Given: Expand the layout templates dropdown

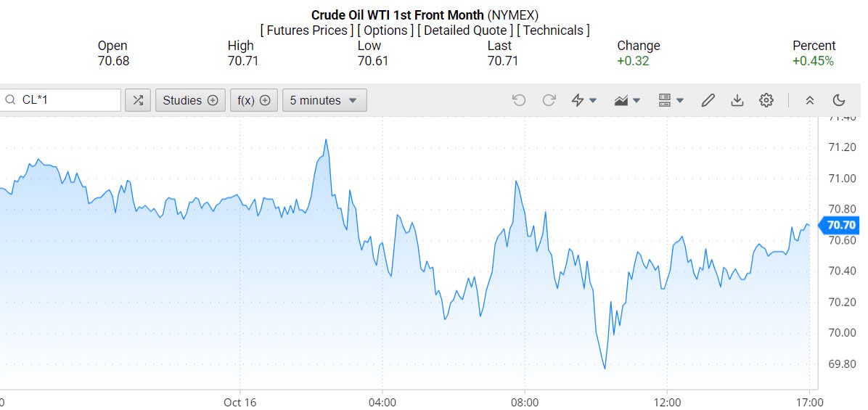Looking at the screenshot, I should tap(671, 100).
